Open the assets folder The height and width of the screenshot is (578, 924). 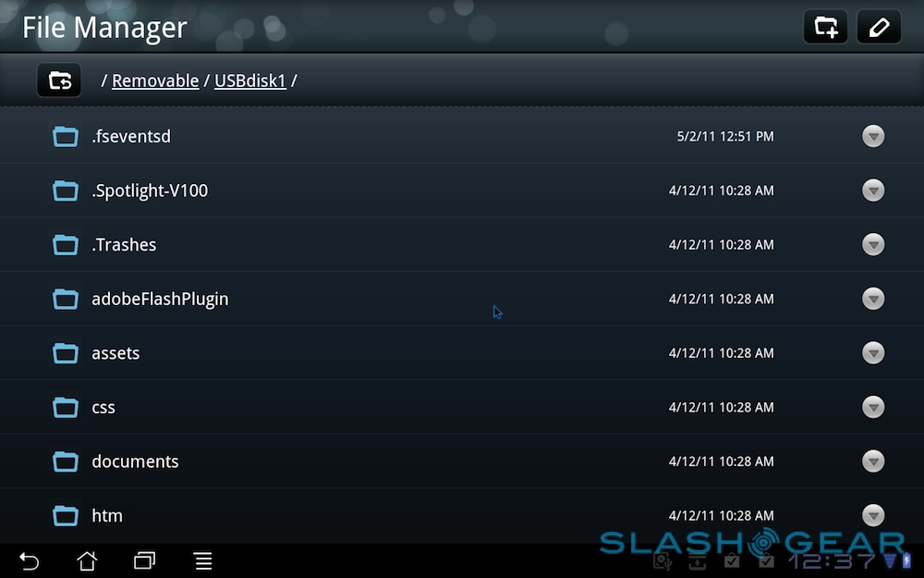point(462,353)
